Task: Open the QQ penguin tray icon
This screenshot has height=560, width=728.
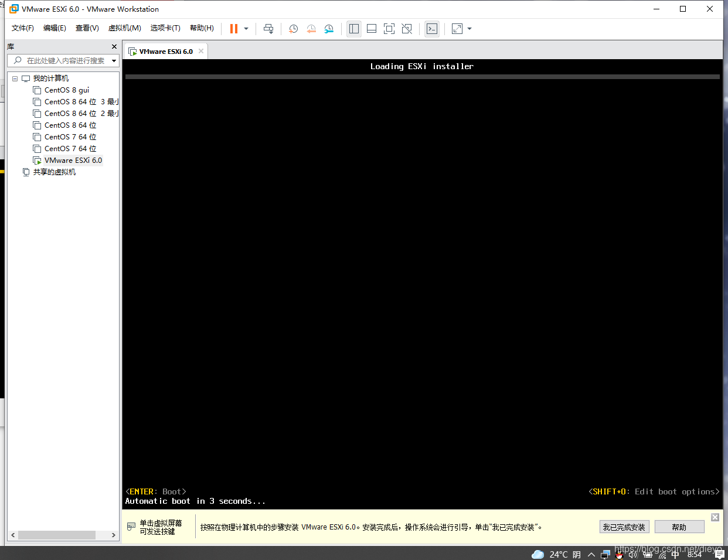Action: [x=620, y=554]
